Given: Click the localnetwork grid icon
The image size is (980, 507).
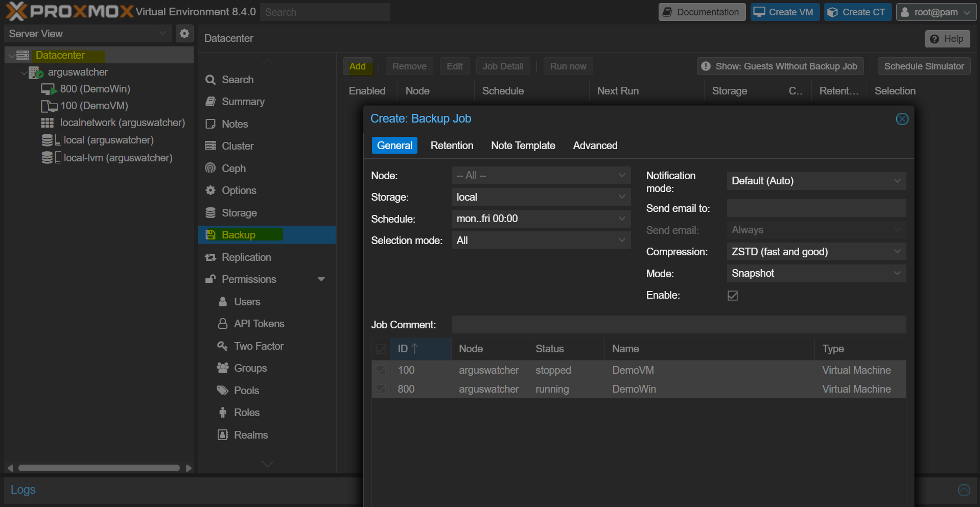Looking at the screenshot, I should coord(47,123).
